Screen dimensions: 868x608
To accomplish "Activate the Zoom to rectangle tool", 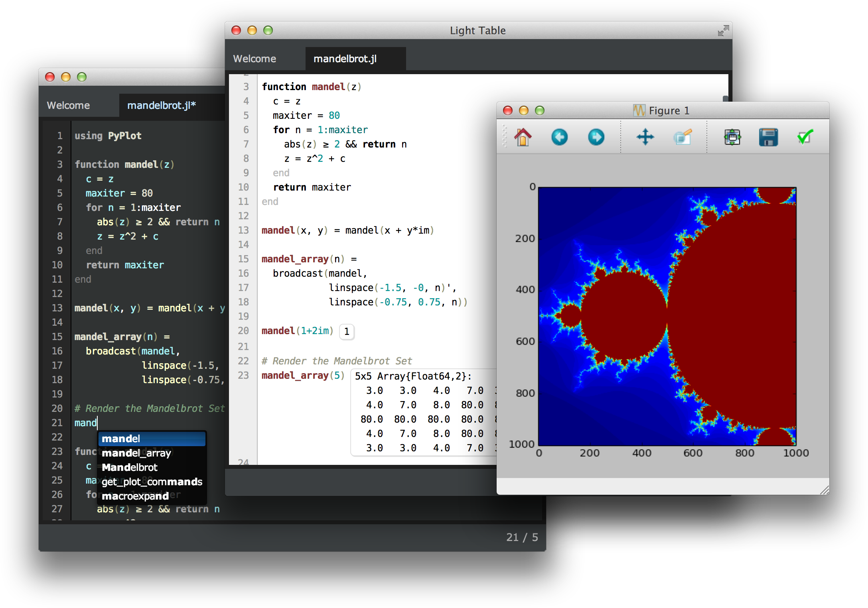I will click(x=682, y=137).
